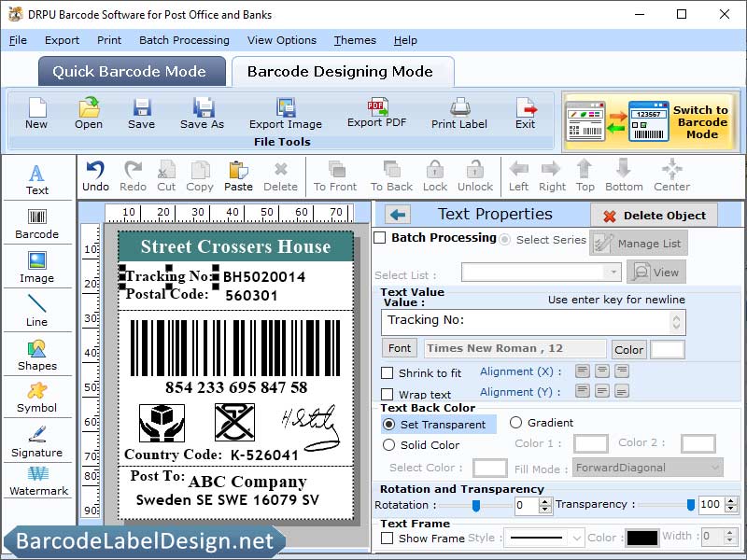Click the Text Value input field
Screen dimensions: 747x560
533,323
